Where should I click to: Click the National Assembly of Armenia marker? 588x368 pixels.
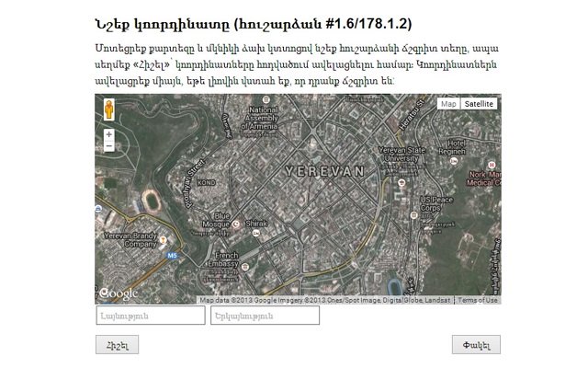266,100
